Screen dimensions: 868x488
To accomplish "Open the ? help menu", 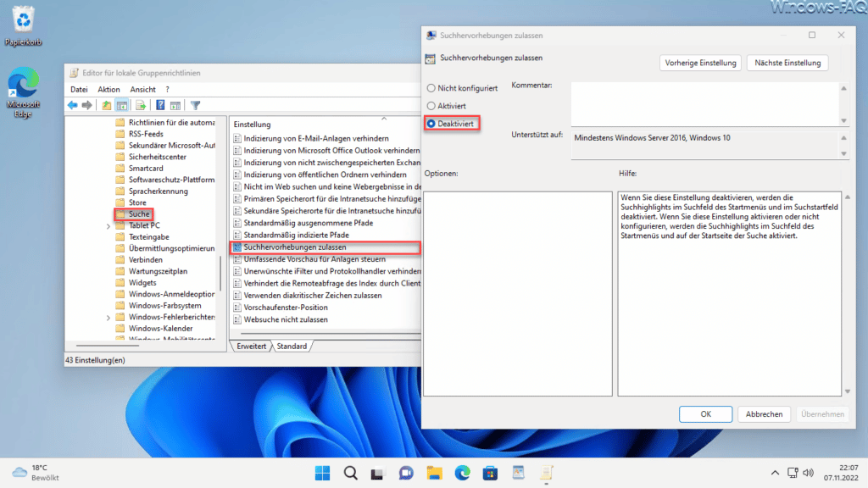I will (167, 89).
